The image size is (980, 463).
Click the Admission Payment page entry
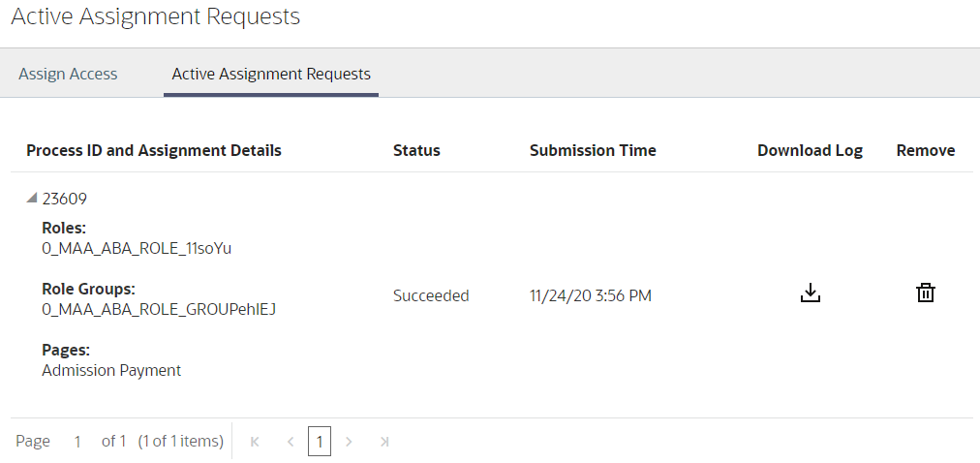pos(111,370)
